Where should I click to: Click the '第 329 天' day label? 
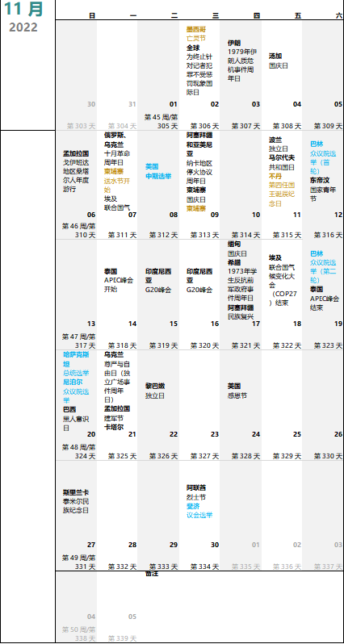coord(287,456)
